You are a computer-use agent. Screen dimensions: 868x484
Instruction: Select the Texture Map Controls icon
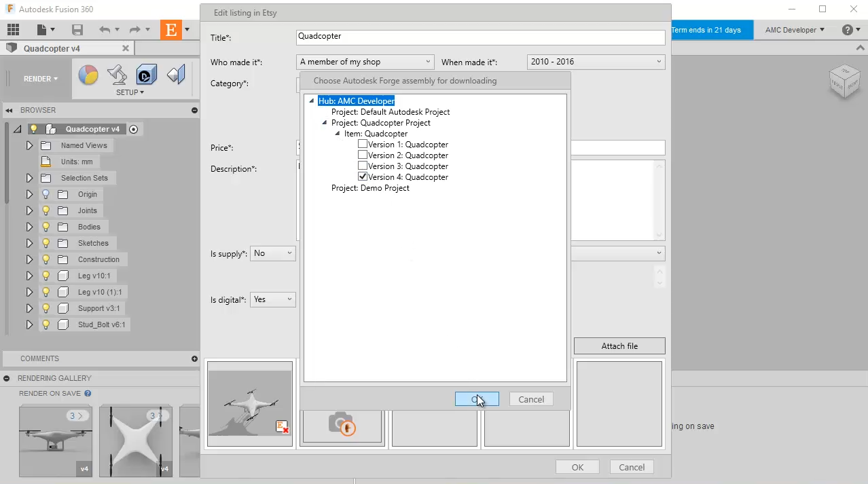coord(176,75)
